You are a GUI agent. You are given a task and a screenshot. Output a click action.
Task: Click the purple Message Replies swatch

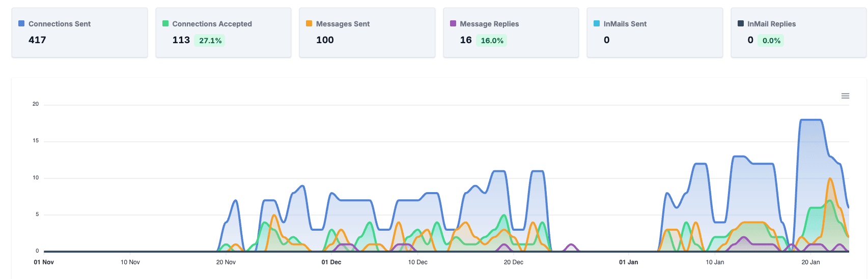453,23
